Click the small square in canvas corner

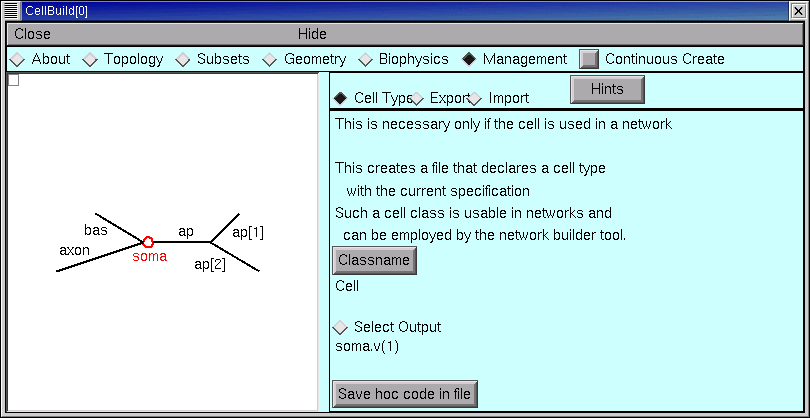point(13,81)
